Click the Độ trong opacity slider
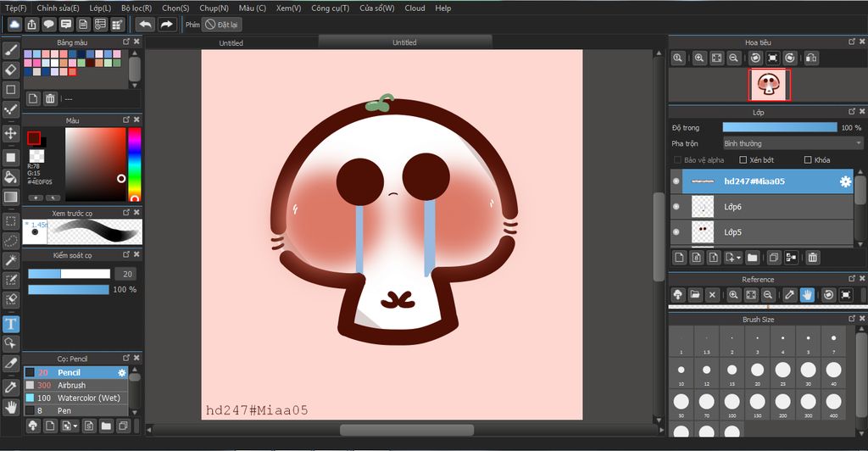The image size is (868, 451). [780, 127]
